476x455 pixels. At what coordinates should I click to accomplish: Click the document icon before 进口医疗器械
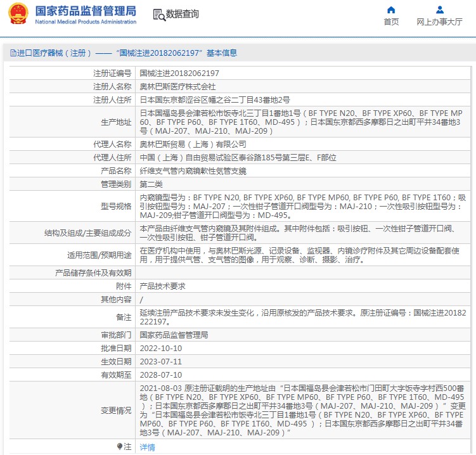[x=13, y=53]
